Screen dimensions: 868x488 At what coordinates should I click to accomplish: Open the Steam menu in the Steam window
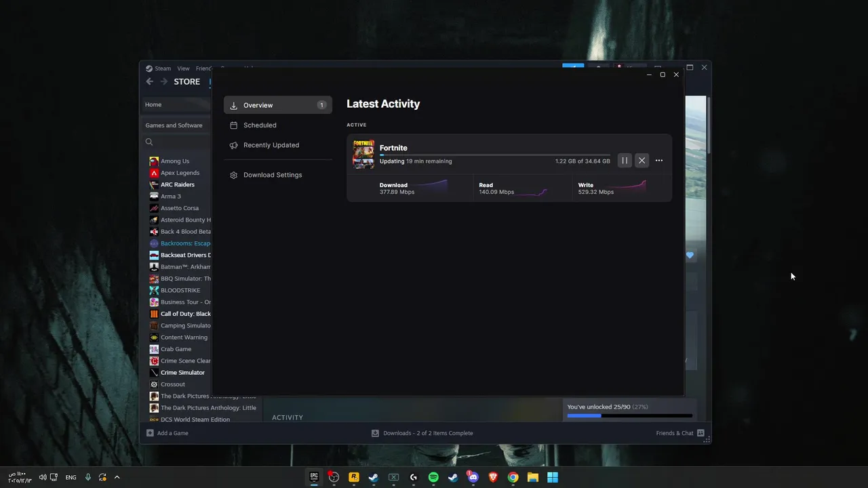[163, 68]
